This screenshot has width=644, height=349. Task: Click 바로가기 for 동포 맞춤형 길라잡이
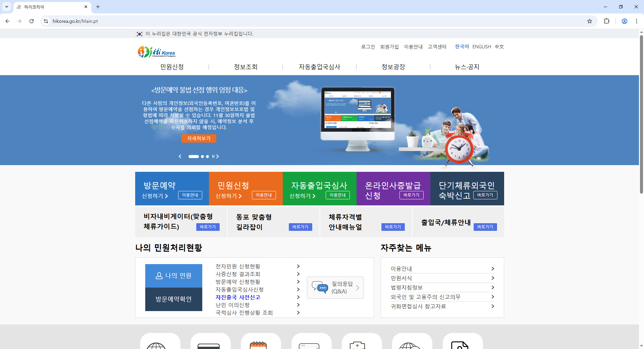click(301, 227)
